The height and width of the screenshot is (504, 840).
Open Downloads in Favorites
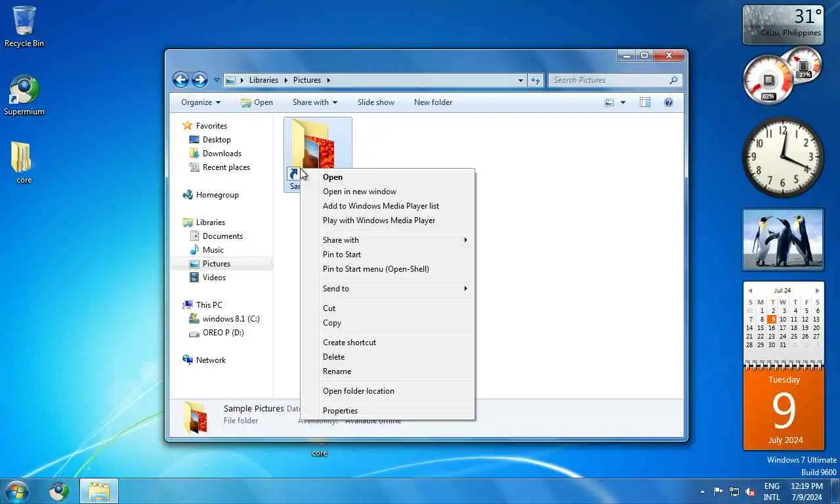215,153
